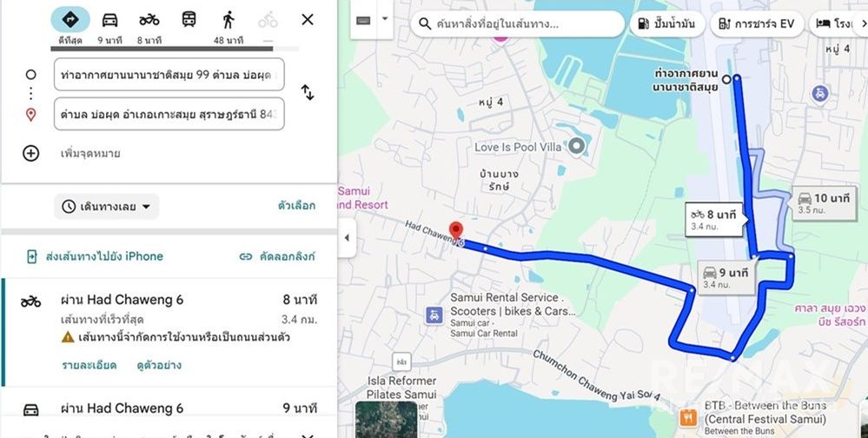
Task: Open the เดินทางเลย departure time dropdown
Action: [107, 207]
